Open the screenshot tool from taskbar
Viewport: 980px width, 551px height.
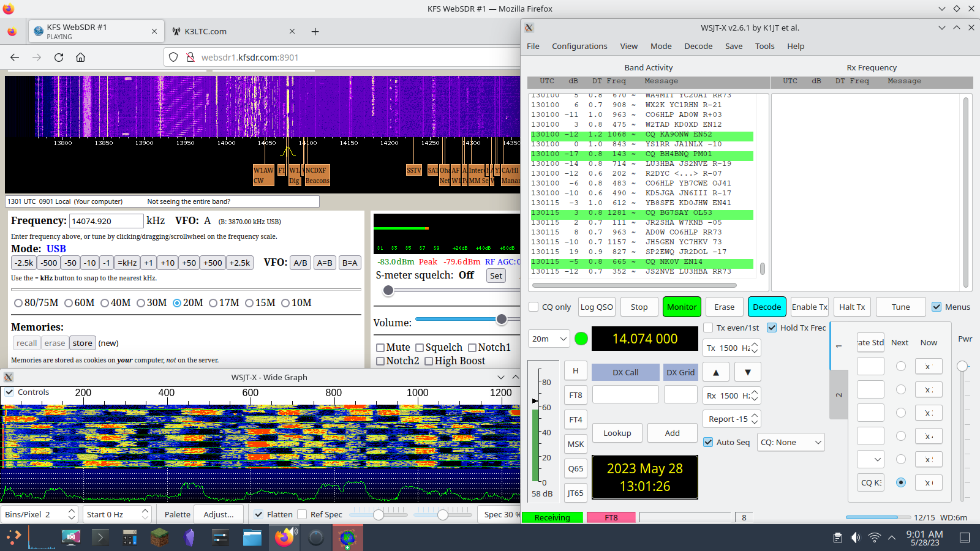[x=71, y=538]
